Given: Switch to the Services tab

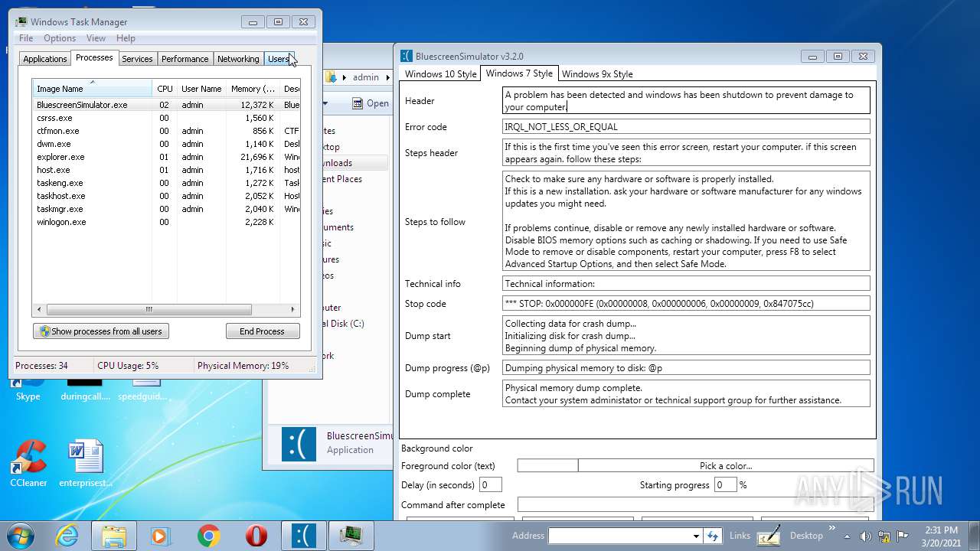Looking at the screenshot, I should (137, 59).
